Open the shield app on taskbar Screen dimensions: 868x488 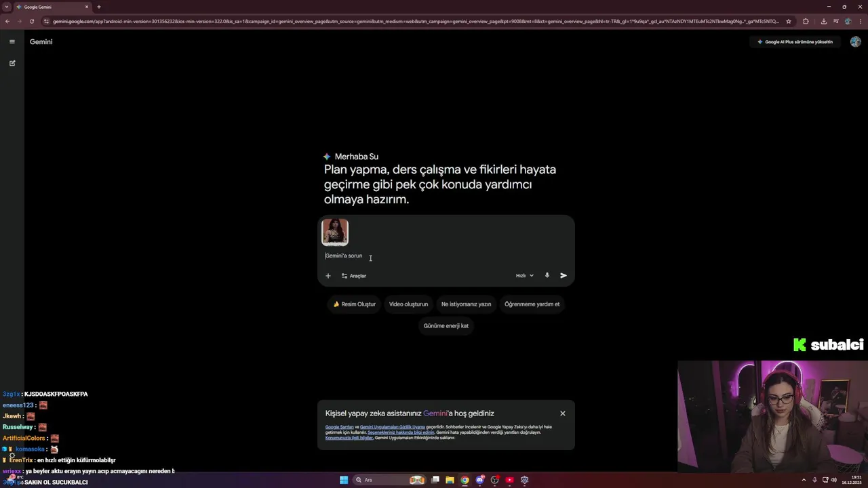point(524,480)
